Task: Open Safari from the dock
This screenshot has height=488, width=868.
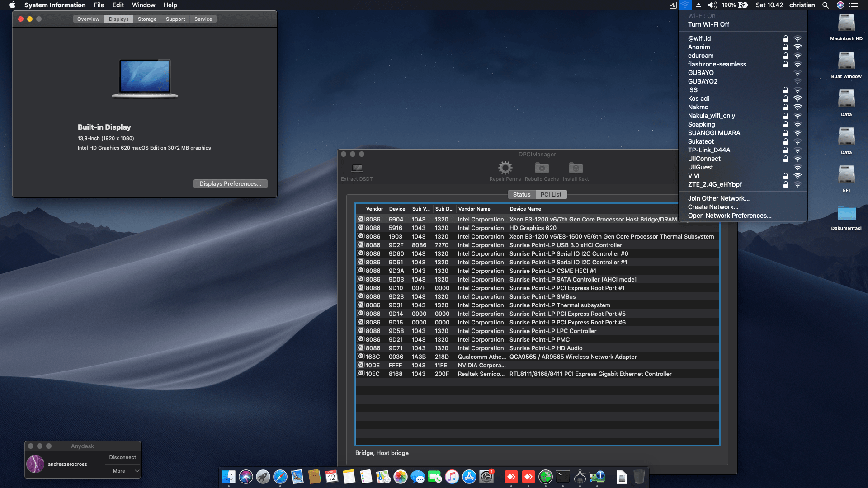Action: (x=280, y=477)
